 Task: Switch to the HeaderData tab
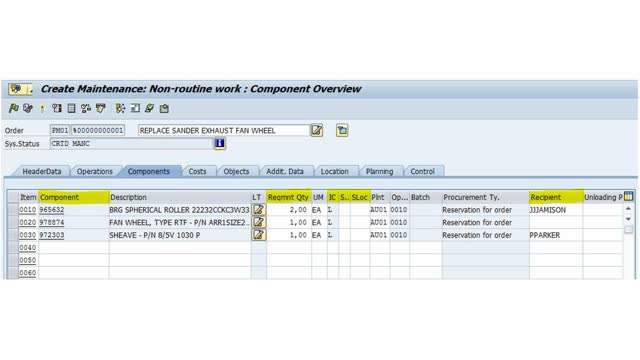click(42, 171)
